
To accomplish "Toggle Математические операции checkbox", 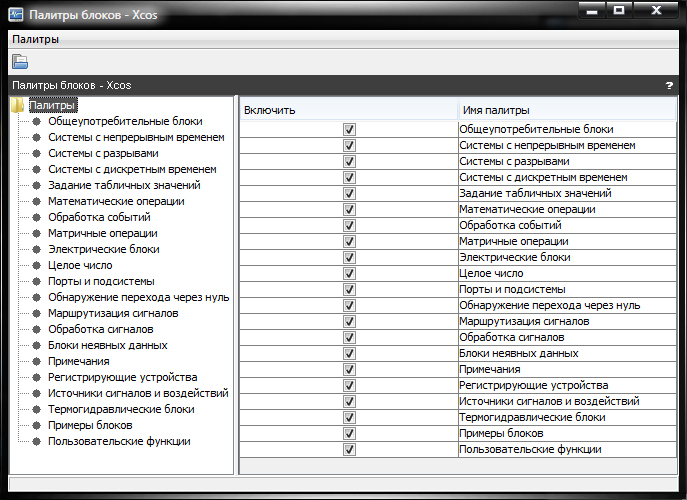I will tap(349, 209).
